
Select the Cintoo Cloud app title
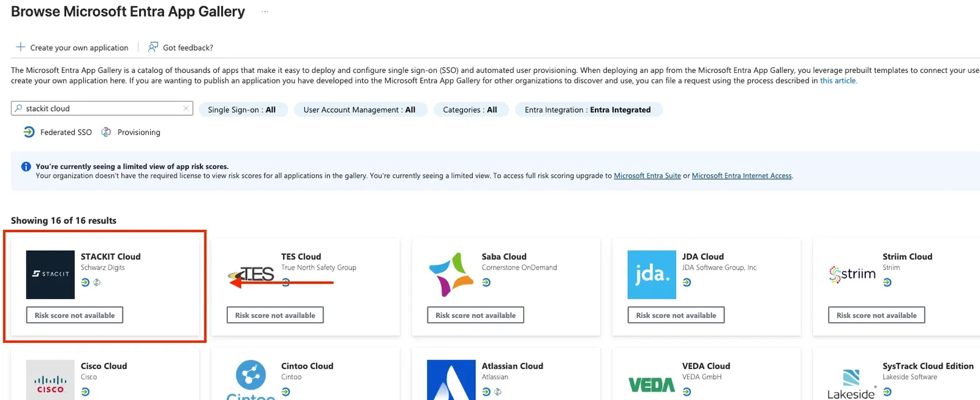pyautogui.click(x=307, y=366)
